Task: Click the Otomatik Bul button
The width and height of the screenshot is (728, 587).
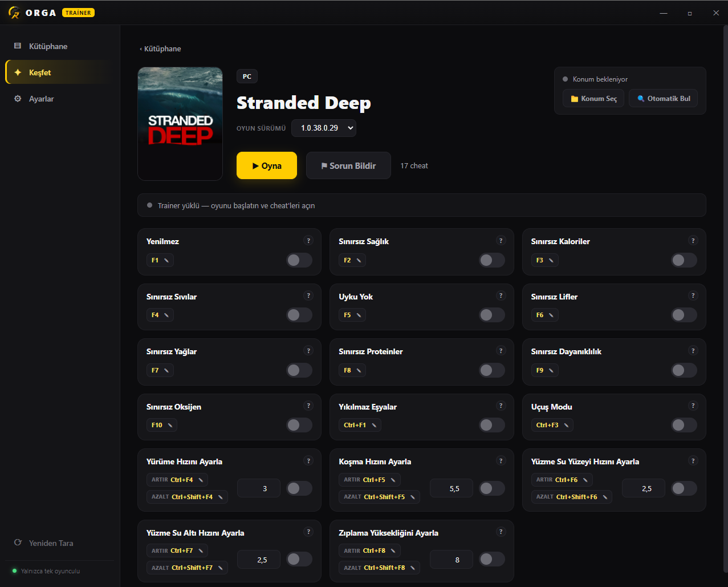Action: pos(663,99)
